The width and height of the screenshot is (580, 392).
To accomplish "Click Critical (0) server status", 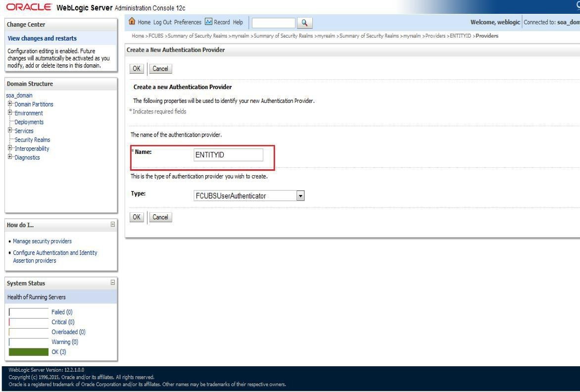I will pyautogui.click(x=63, y=322).
